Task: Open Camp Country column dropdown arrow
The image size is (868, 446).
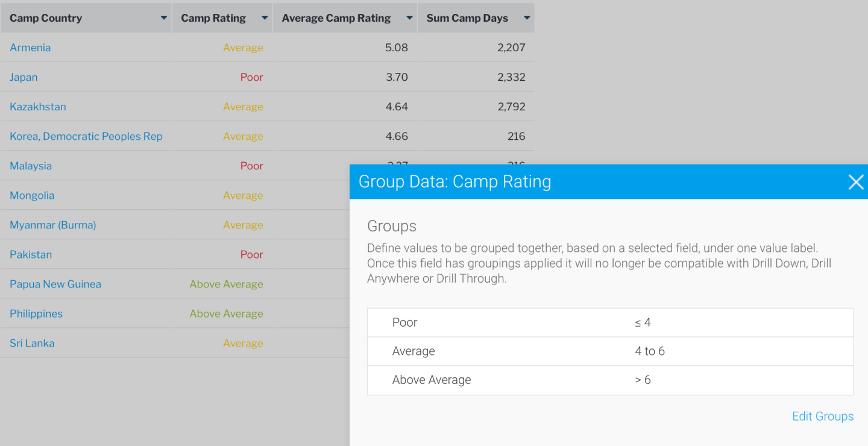Action: [163, 18]
